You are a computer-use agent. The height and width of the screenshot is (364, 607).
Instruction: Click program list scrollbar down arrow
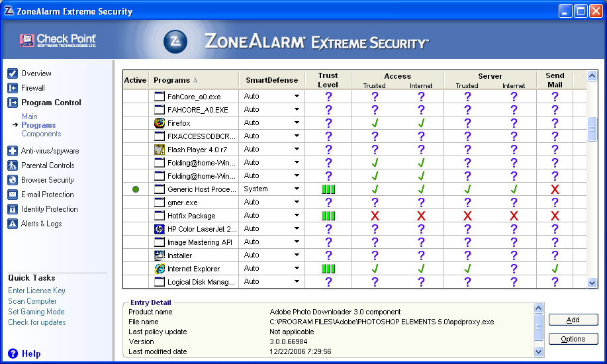click(592, 283)
